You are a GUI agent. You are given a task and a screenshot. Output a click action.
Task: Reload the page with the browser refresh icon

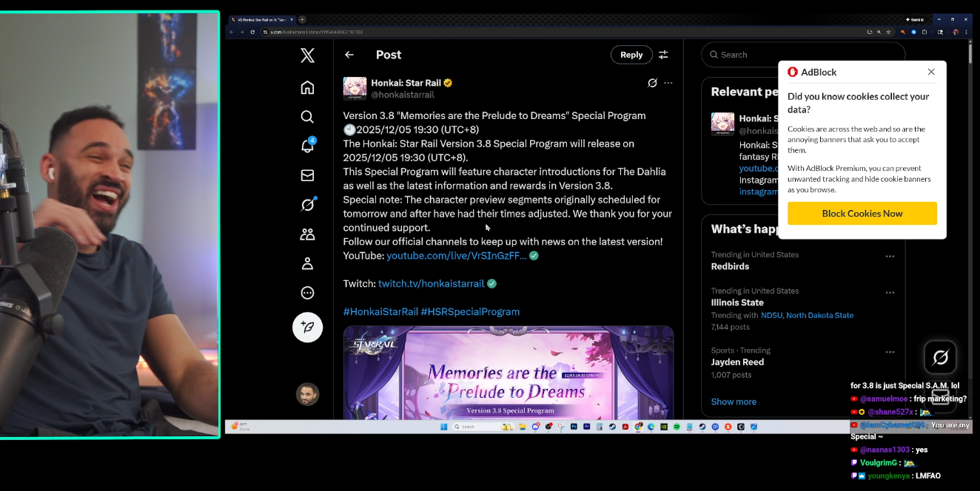[x=252, y=33]
